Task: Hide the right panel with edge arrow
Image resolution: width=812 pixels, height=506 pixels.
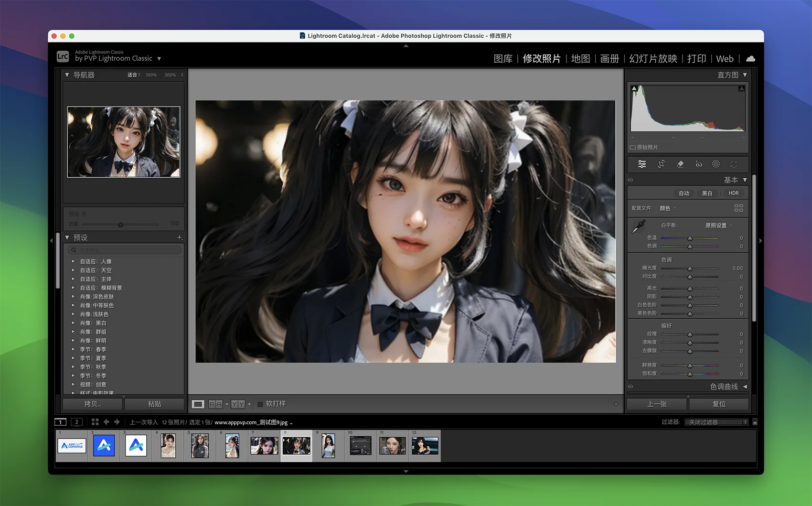Action: [760, 241]
